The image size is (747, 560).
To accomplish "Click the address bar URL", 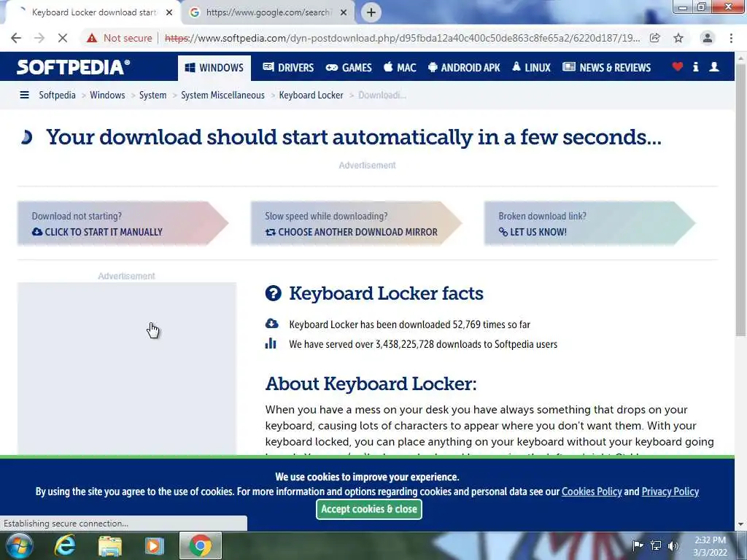I will pos(402,38).
